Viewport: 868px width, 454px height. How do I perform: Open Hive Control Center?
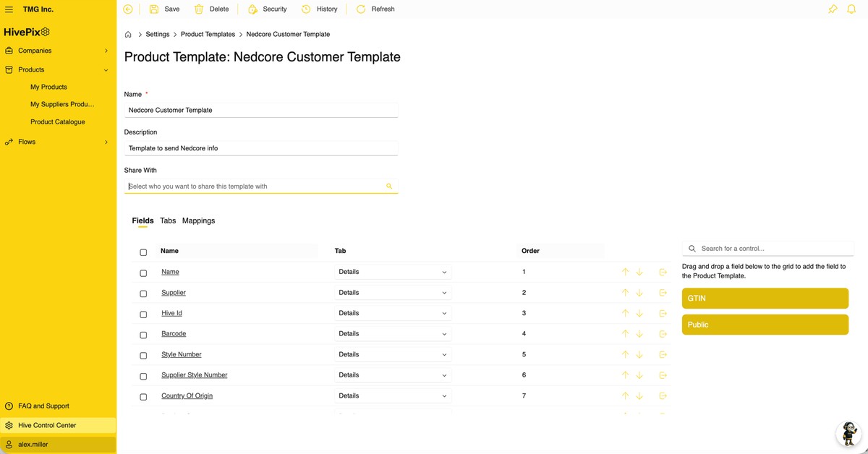click(x=58, y=426)
